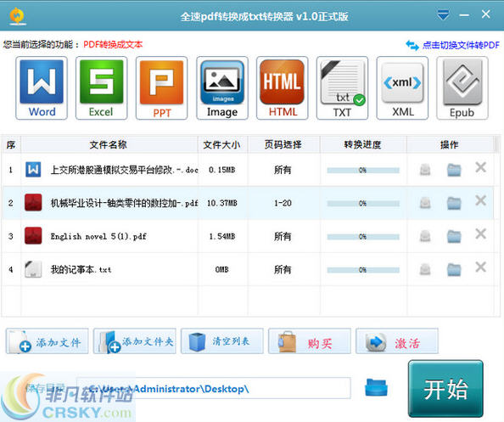Viewport: 504px width, 422px height.
Task: Open output file for row 2 pdf
Action: pos(425,203)
